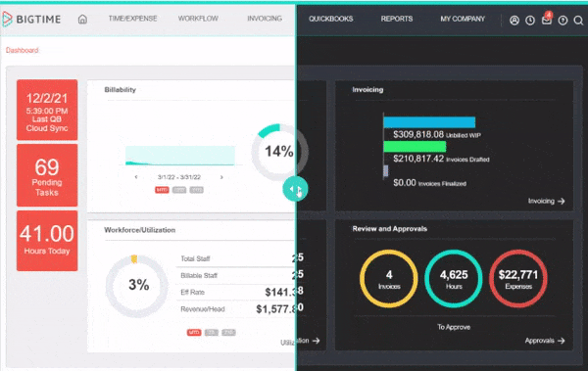Open the timer clock icon
The width and height of the screenshot is (588, 371).
tap(530, 21)
